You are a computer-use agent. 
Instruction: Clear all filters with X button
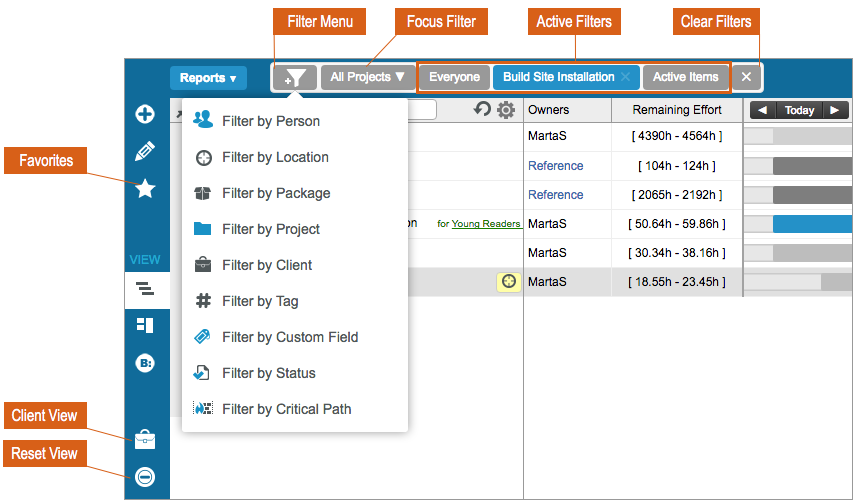click(x=746, y=77)
